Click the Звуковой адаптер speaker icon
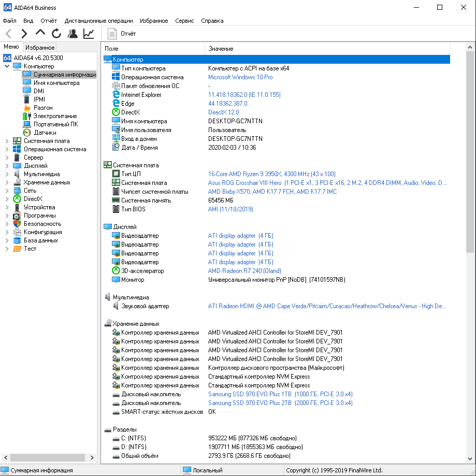 (116, 306)
